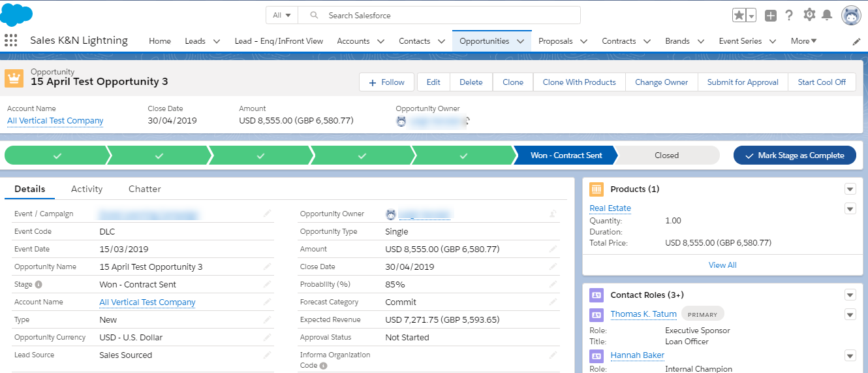Select the Won - Contract Sent stage
This screenshot has height=373, width=868.
(566, 155)
